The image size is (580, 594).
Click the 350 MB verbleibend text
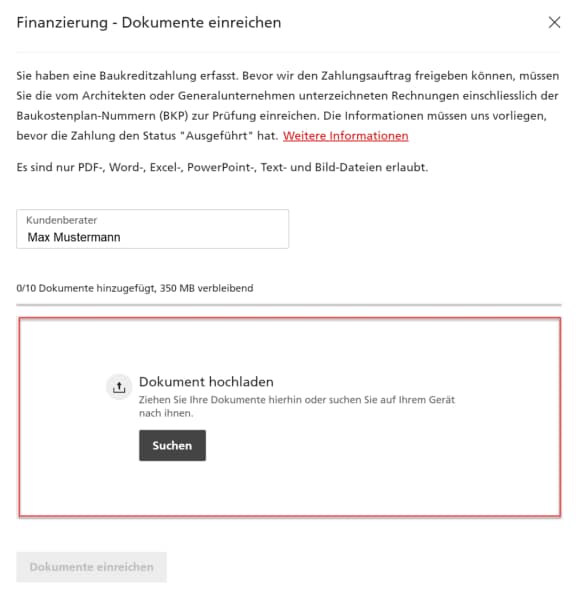206,288
